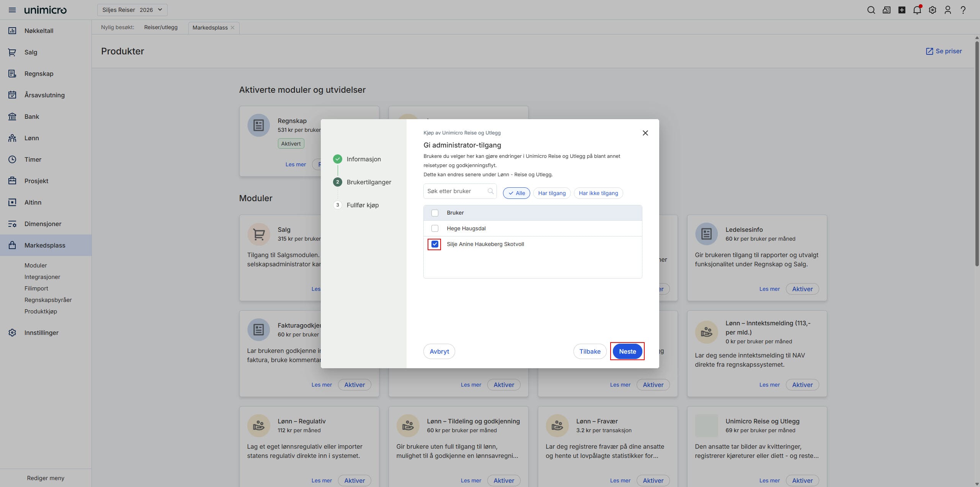Image resolution: width=980 pixels, height=487 pixels.
Task: Open Integrasjoner under Markedsplass menu
Action: (x=42, y=277)
